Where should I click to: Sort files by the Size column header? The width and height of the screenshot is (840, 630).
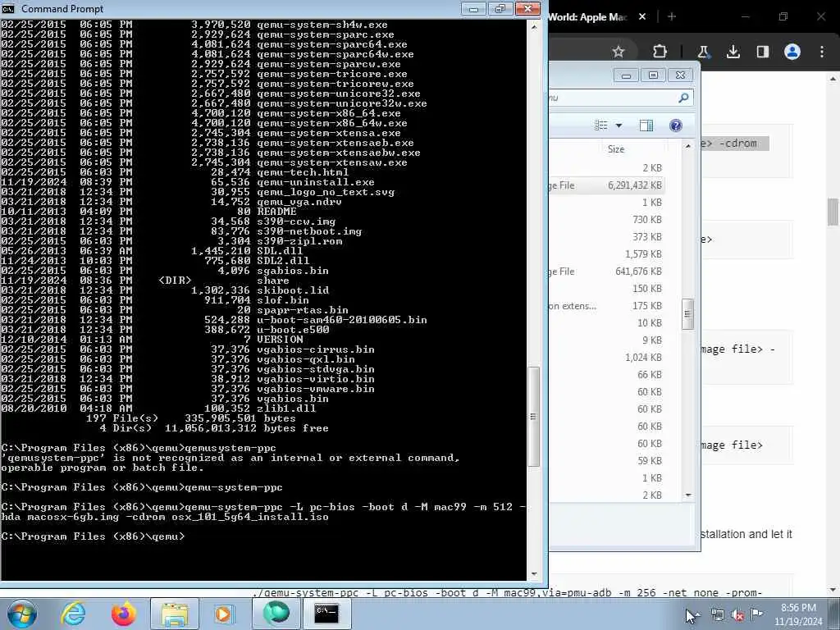click(615, 149)
